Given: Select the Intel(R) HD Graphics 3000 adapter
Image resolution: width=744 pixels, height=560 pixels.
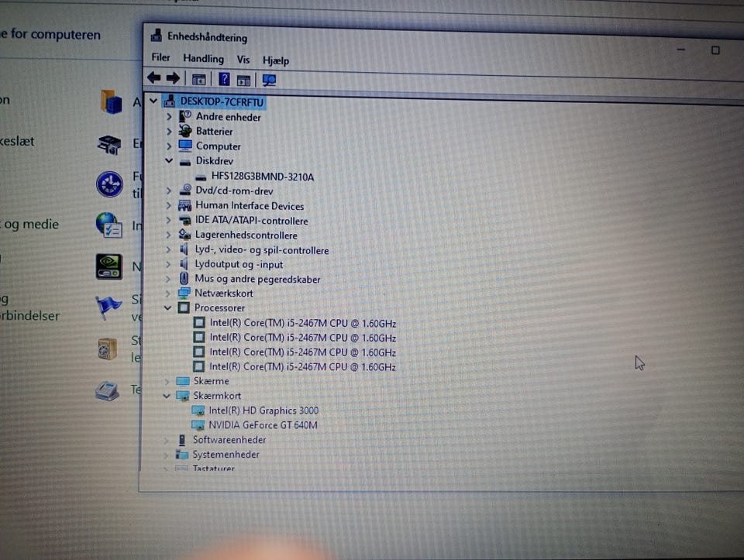Looking at the screenshot, I should coord(263,411).
